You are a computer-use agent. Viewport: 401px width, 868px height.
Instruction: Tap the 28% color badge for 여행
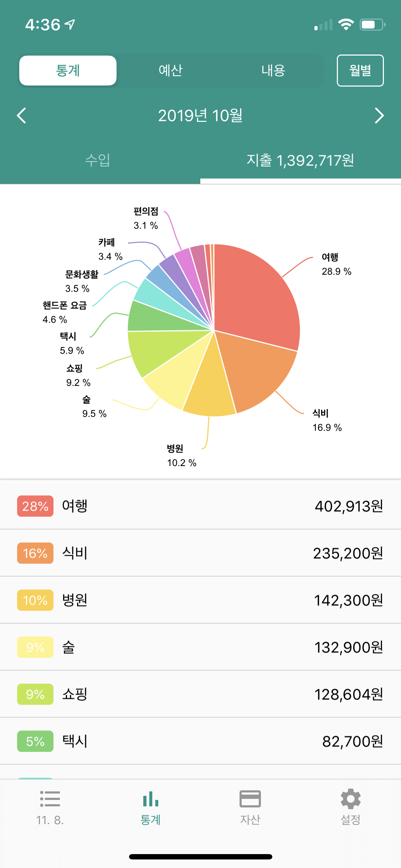35,506
